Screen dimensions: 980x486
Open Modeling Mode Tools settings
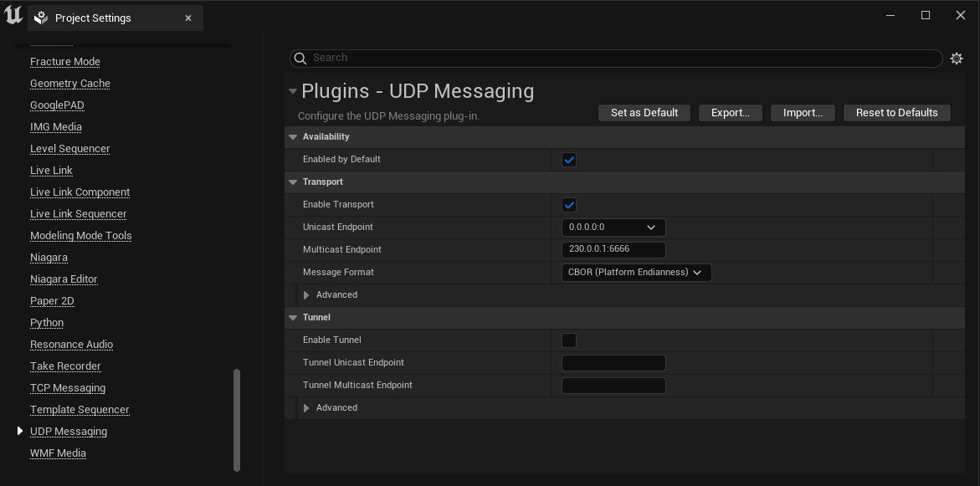click(80, 236)
